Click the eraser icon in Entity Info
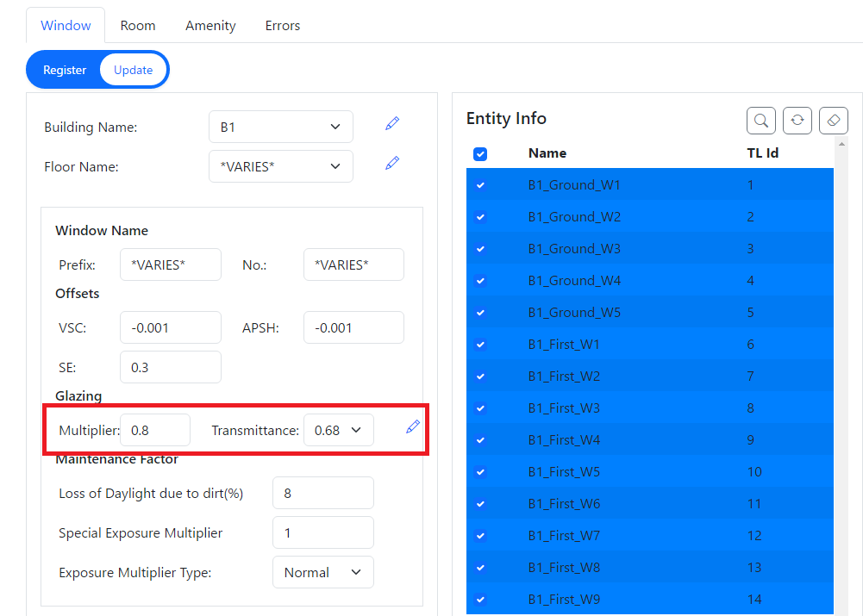This screenshot has height=616, width=863. (x=834, y=121)
